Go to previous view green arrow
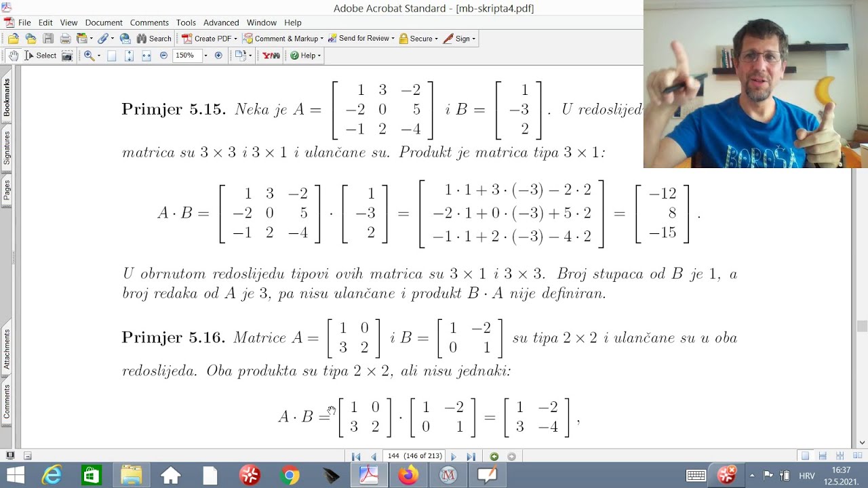Image resolution: width=868 pixels, height=488 pixels. click(x=494, y=457)
